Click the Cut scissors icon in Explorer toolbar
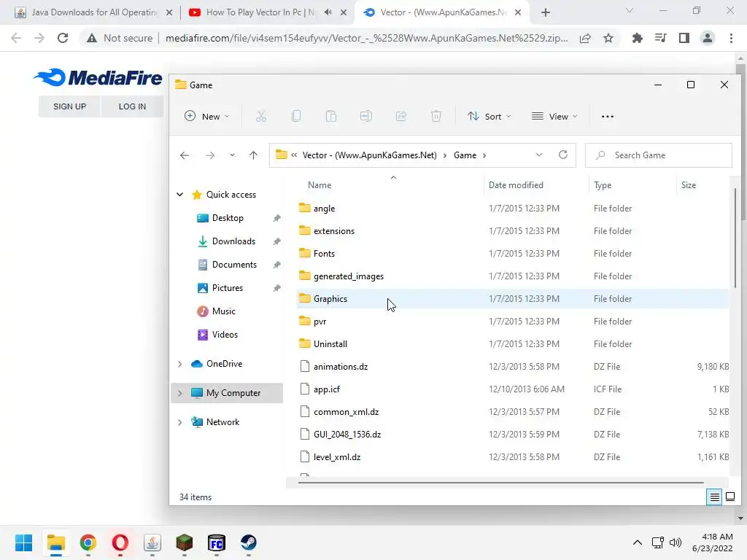The width and height of the screenshot is (747, 560). point(260,116)
